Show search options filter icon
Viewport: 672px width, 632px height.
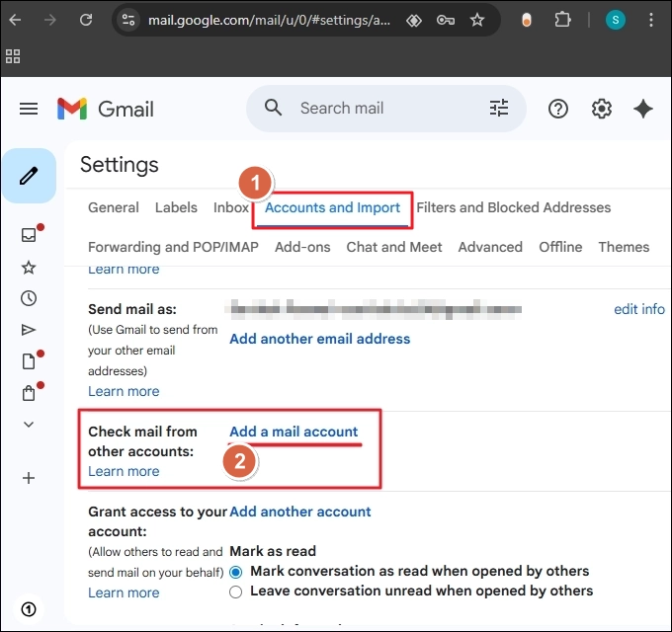[499, 108]
